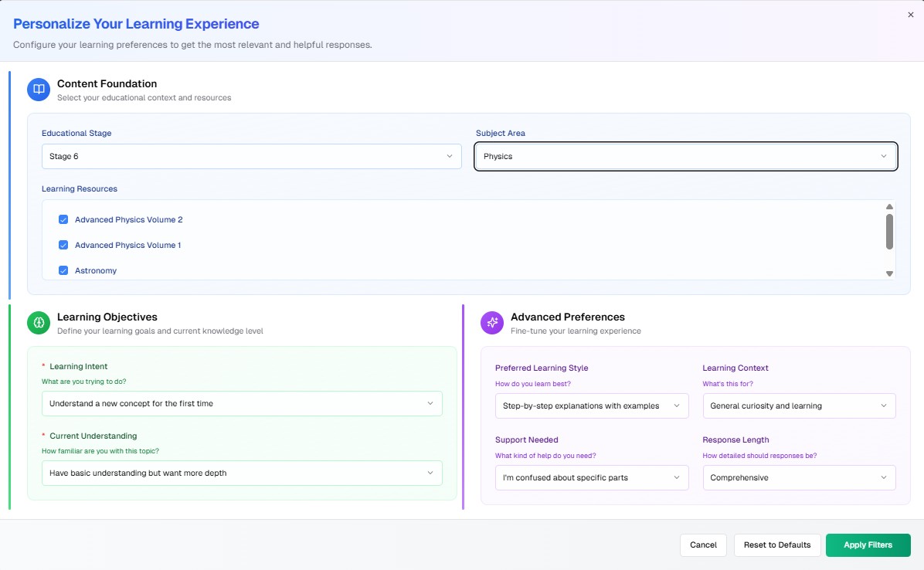
Task: Open the Current Understanding dropdown
Action: [x=242, y=473]
